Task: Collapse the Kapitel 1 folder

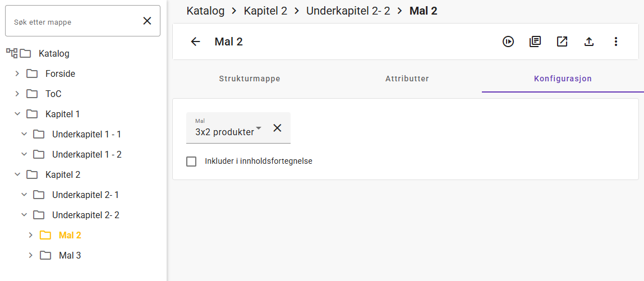Action: 17,114
